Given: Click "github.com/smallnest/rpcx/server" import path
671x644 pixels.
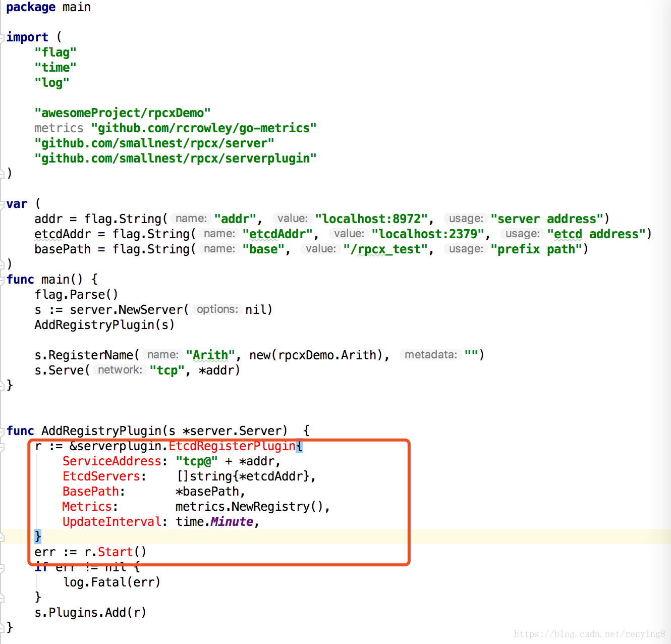Looking at the screenshot, I should coord(154,143).
